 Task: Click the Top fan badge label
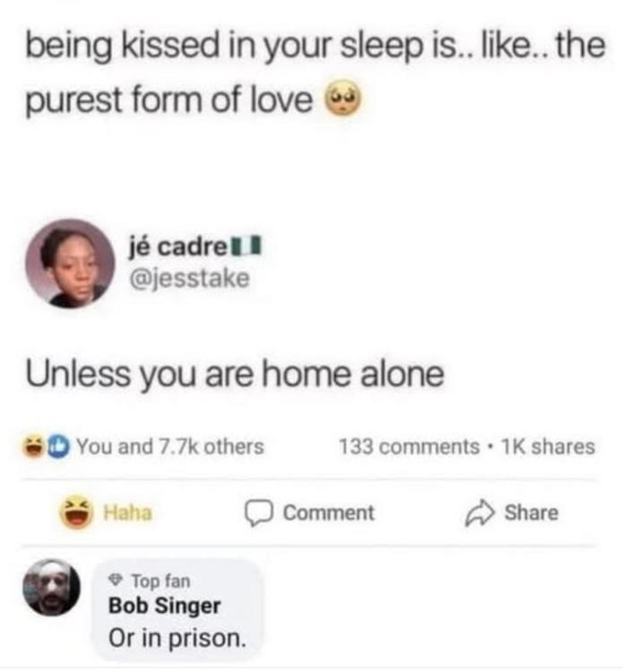pos(160,582)
